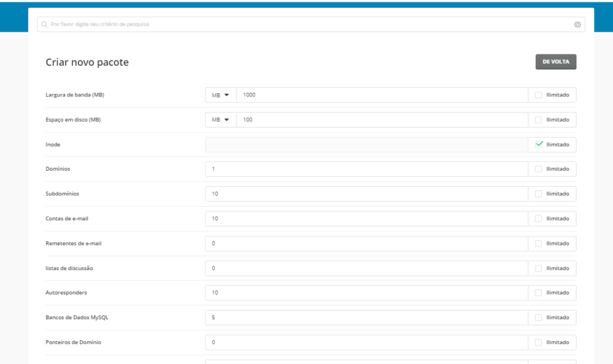This screenshot has width=613, height=364.
Task: Click the Remetentes de e-mail field
Action: pyautogui.click(x=366, y=244)
